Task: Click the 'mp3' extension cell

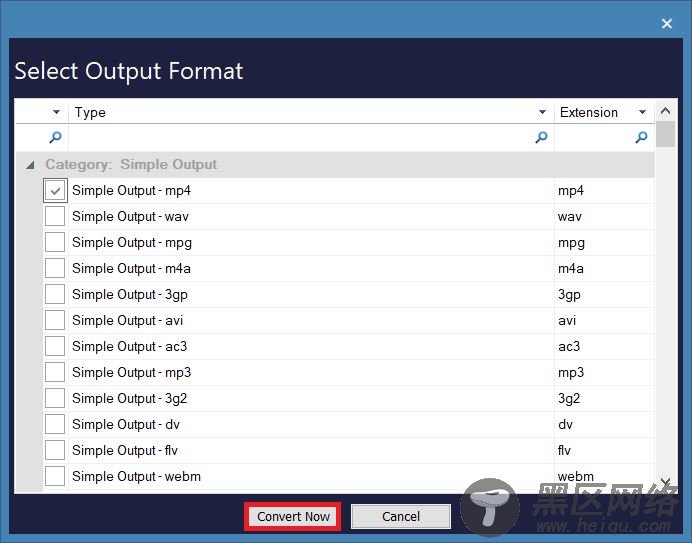Action: (x=604, y=373)
